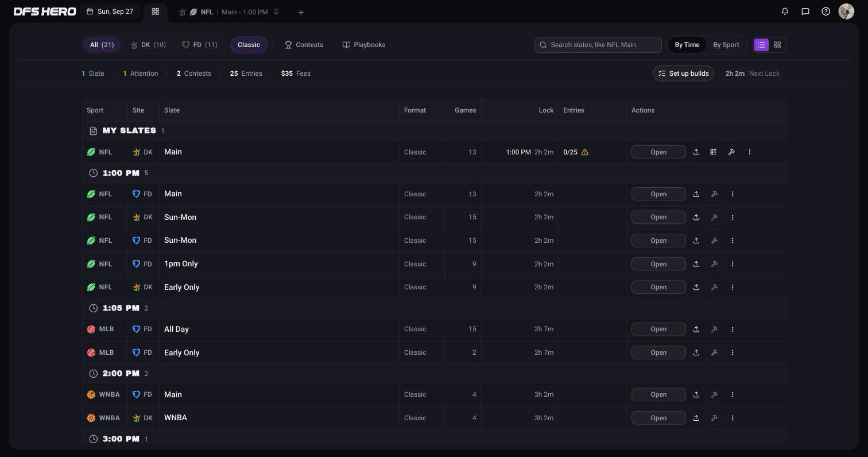Filter slates by FD (11)

click(x=200, y=45)
